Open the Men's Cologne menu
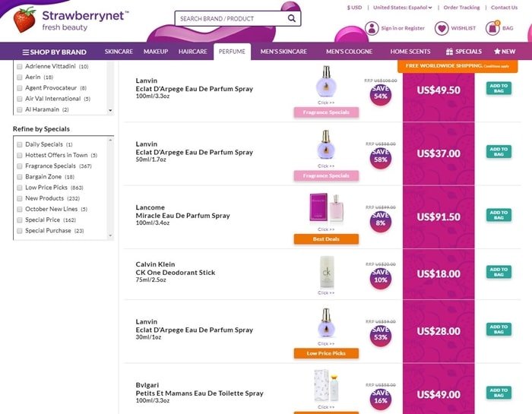The width and height of the screenshot is (532, 414). [349, 52]
